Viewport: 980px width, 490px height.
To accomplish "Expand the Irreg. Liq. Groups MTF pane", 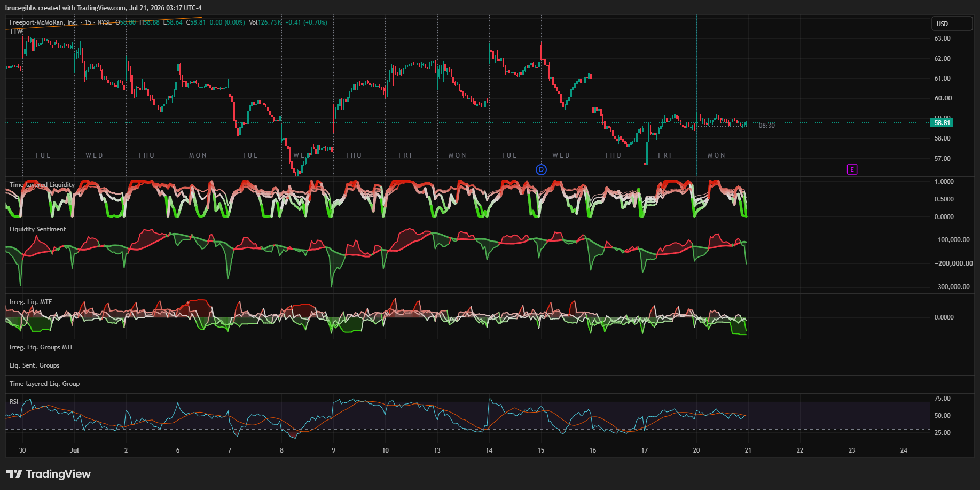I will click(42, 347).
